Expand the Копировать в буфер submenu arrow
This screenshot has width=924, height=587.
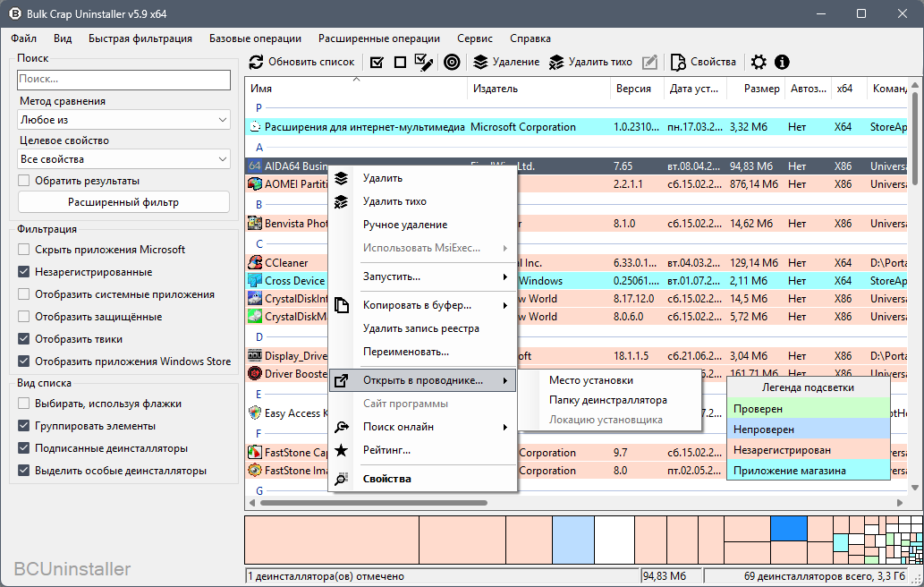pos(505,305)
